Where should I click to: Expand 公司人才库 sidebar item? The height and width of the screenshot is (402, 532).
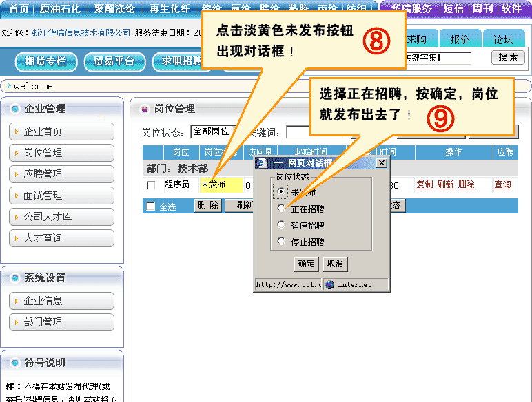coord(62,217)
